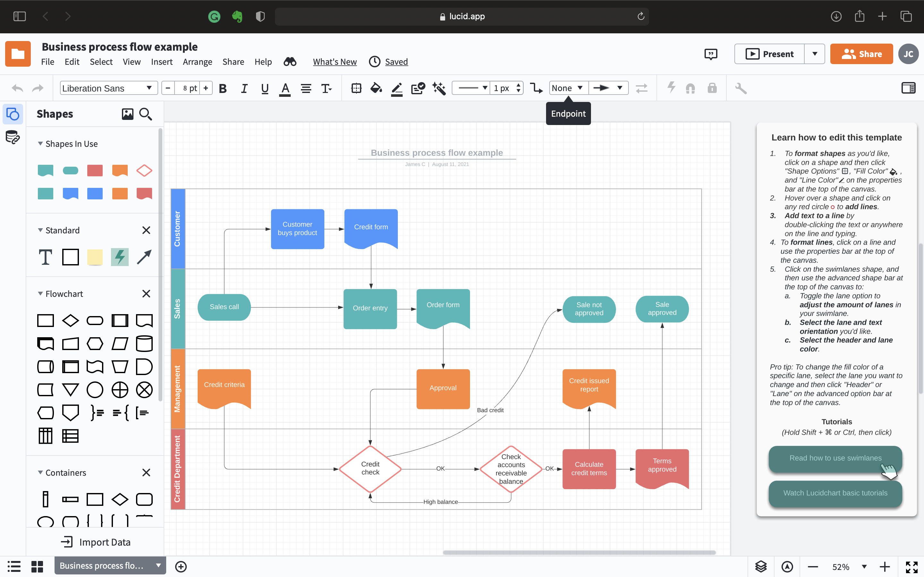
Task: Toggle the right dock panel
Action: coord(908,88)
